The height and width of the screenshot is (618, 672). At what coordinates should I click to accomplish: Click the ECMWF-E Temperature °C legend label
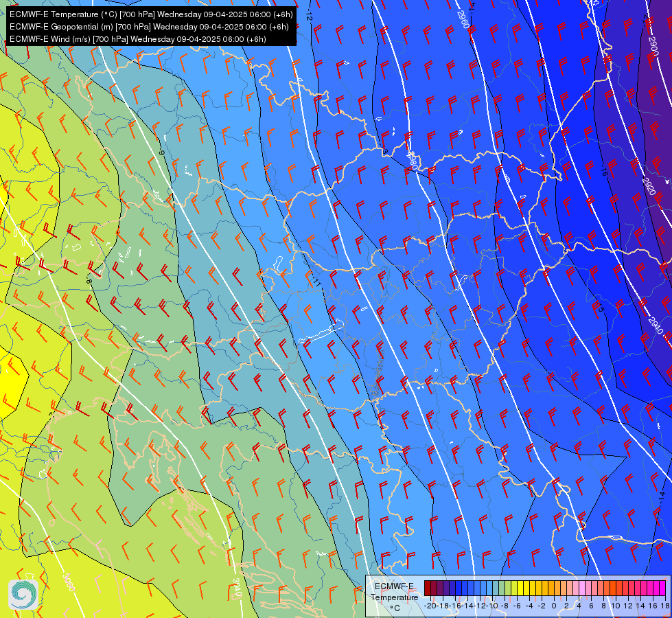(x=394, y=597)
